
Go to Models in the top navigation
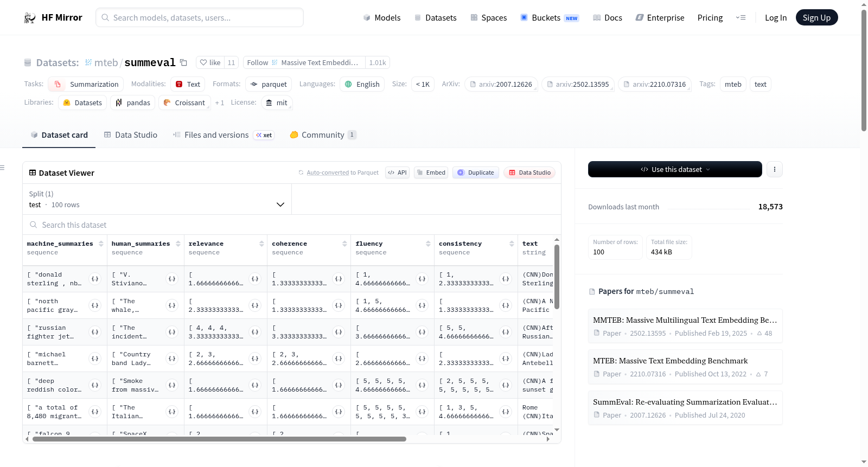pyautogui.click(x=382, y=17)
